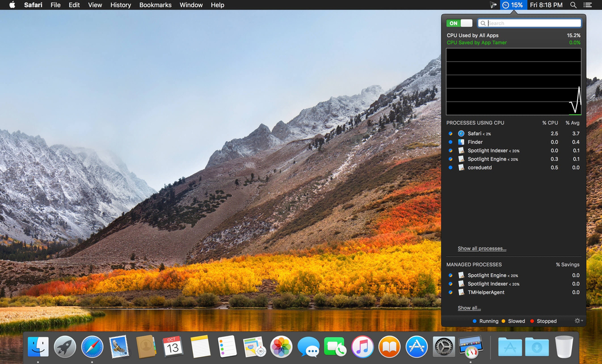Open the App Store from the Dock
The height and width of the screenshot is (364, 602).
[417, 347]
